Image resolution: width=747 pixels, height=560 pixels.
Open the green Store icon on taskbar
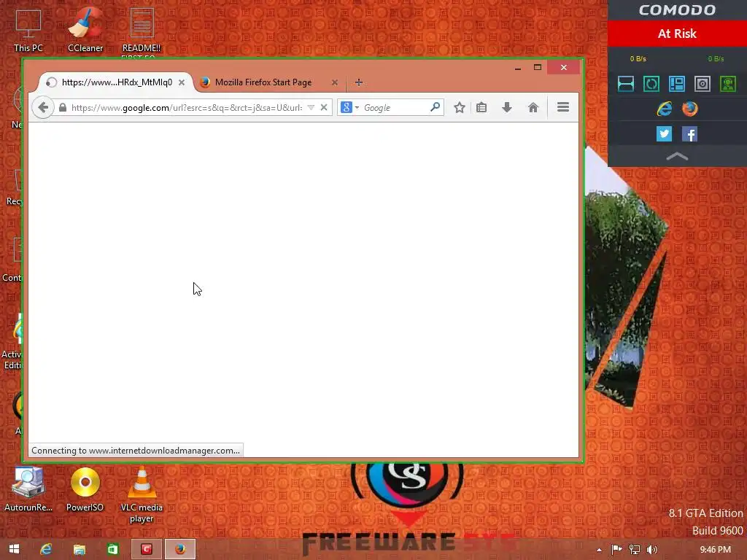point(113,549)
